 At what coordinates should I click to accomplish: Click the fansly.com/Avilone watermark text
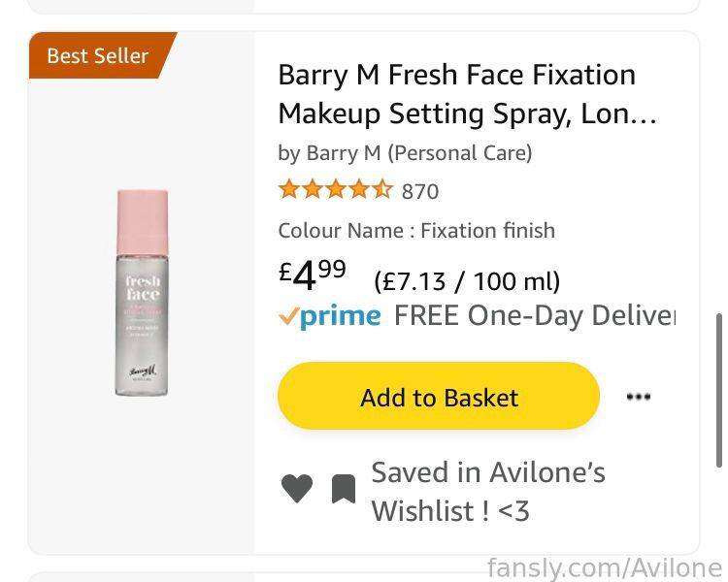tap(605, 567)
